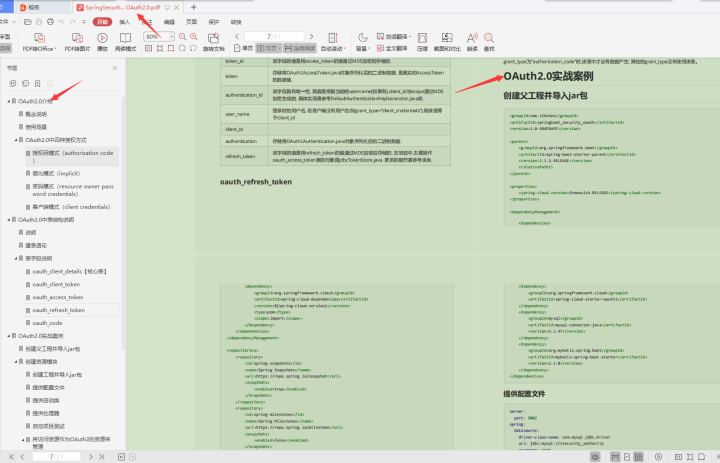
Task: Select the 转换 ribbon tab
Action: (236, 22)
